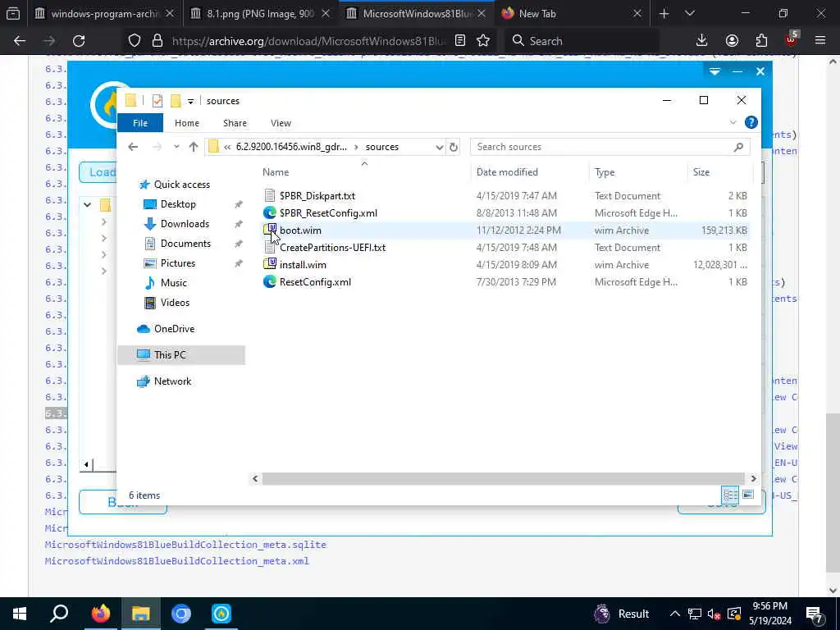Open taskbar search magnifier
This screenshot has width=840, height=630.
pos(59,614)
